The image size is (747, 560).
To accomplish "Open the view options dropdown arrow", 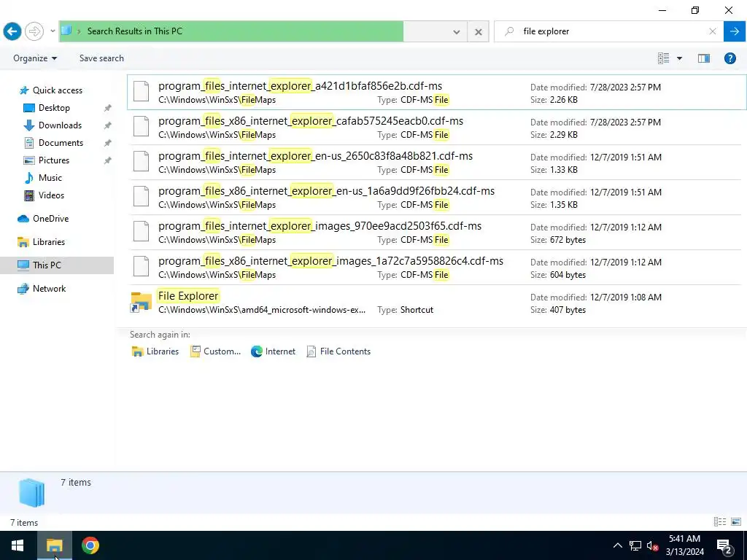I will pos(679,58).
